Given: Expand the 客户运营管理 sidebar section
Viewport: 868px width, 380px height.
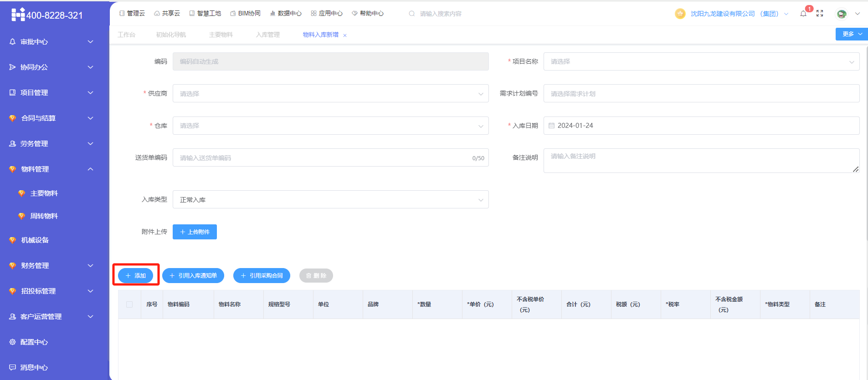Looking at the screenshot, I should pyautogui.click(x=90, y=316).
